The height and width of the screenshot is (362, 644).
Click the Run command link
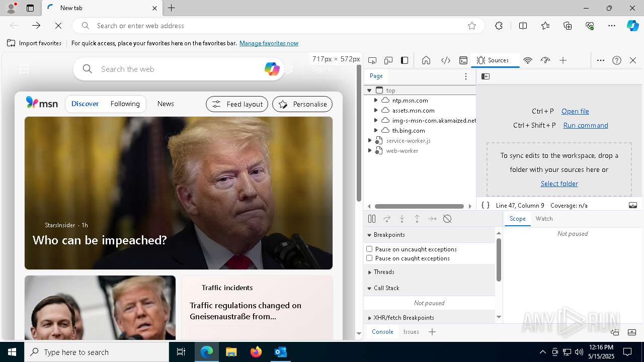point(586,125)
